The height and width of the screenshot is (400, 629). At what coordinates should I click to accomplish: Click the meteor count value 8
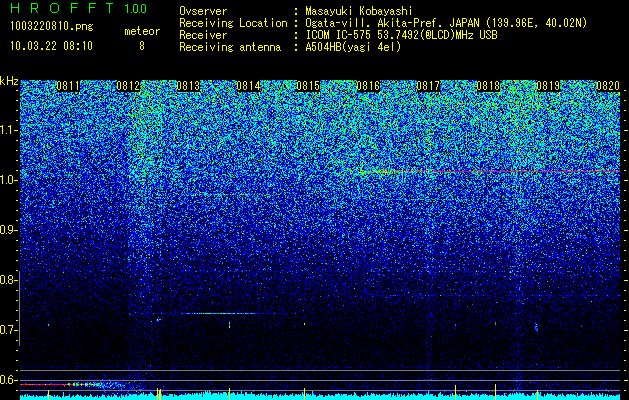pos(142,46)
